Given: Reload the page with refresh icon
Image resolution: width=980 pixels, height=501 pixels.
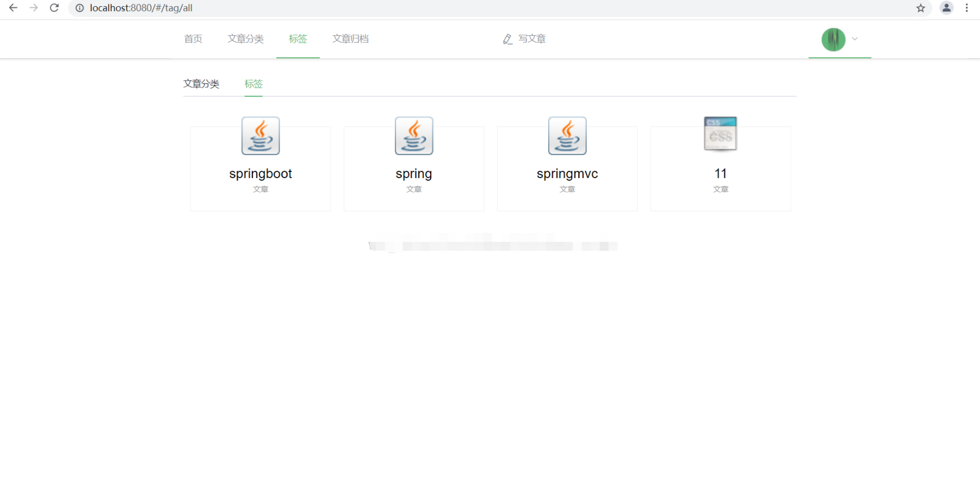Looking at the screenshot, I should 54,8.
